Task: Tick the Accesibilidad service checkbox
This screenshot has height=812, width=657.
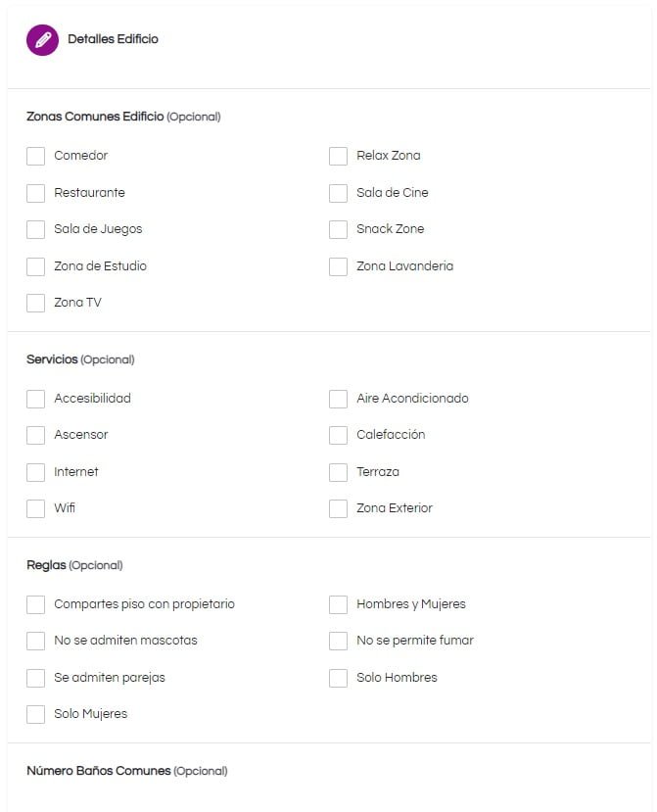Action: (x=35, y=399)
